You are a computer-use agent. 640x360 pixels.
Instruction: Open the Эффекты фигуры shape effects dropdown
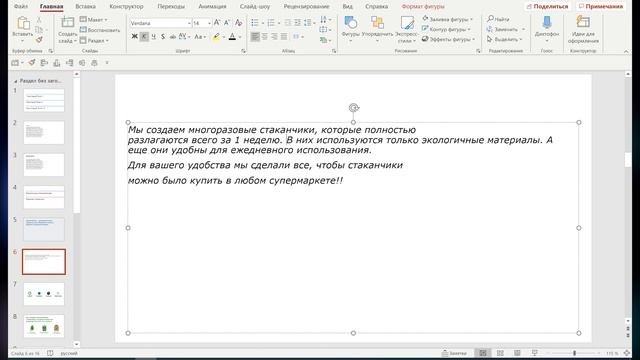coord(449,39)
